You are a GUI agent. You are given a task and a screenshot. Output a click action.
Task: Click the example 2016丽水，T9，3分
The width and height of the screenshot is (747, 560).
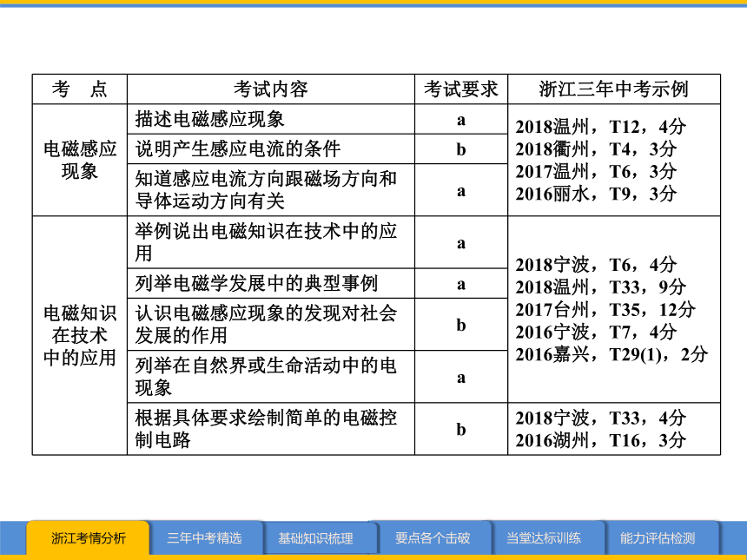(x=596, y=194)
